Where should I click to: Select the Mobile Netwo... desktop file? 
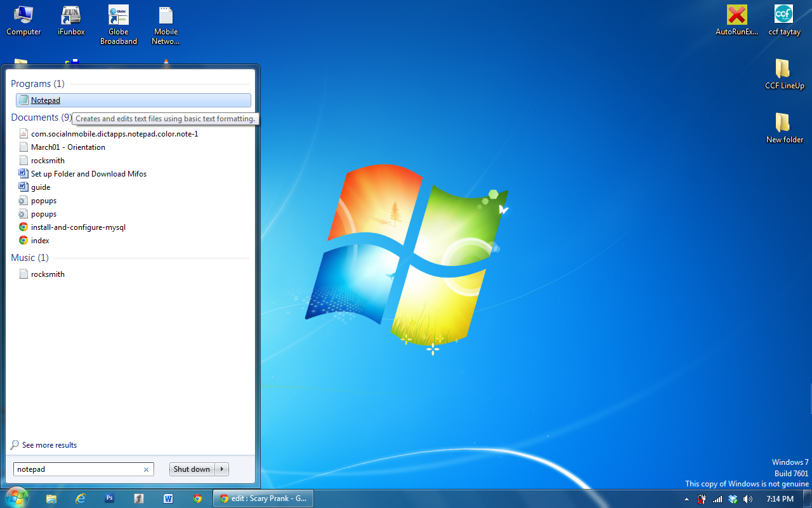pos(166,25)
